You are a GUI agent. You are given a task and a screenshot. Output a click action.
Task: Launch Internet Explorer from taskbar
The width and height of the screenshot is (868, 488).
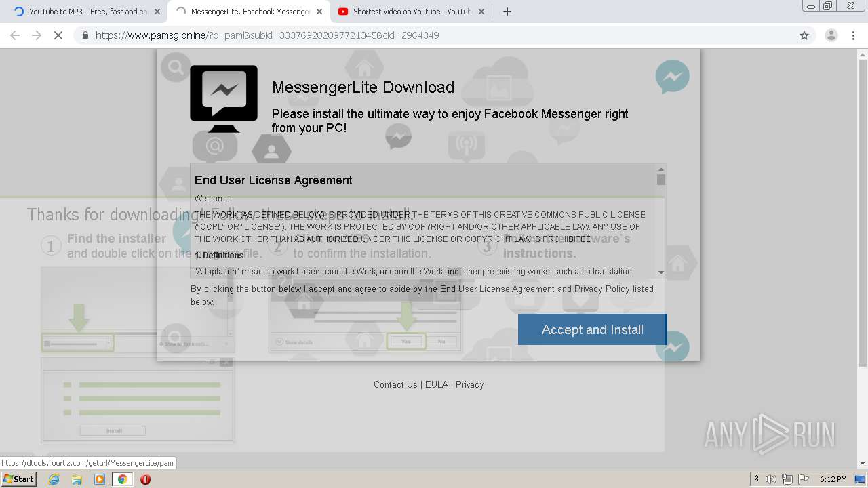tap(54, 479)
